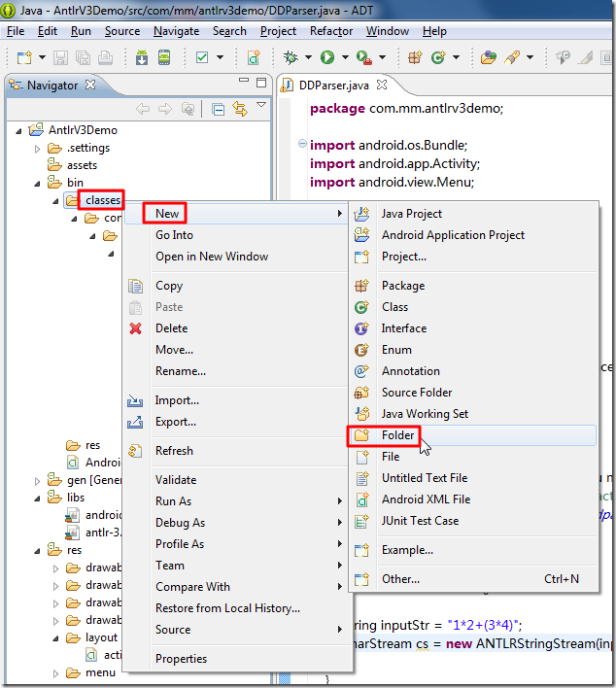
Task: Select Android XML File in submenu
Action: coord(473,499)
